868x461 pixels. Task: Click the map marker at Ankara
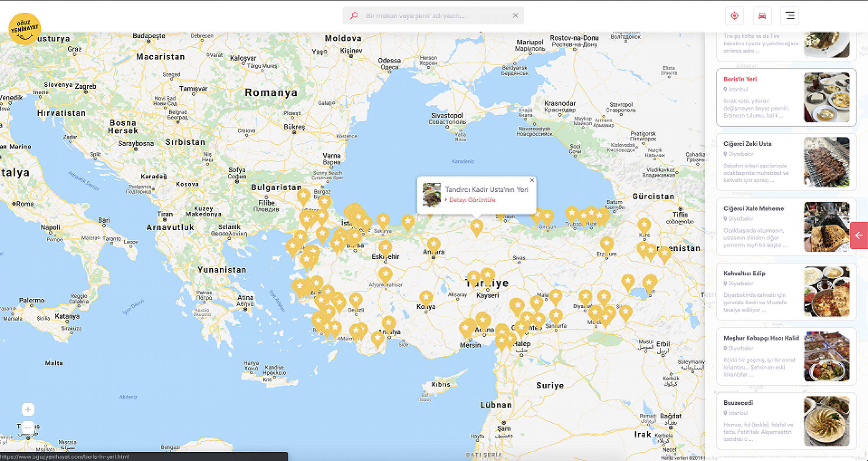pos(433,244)
